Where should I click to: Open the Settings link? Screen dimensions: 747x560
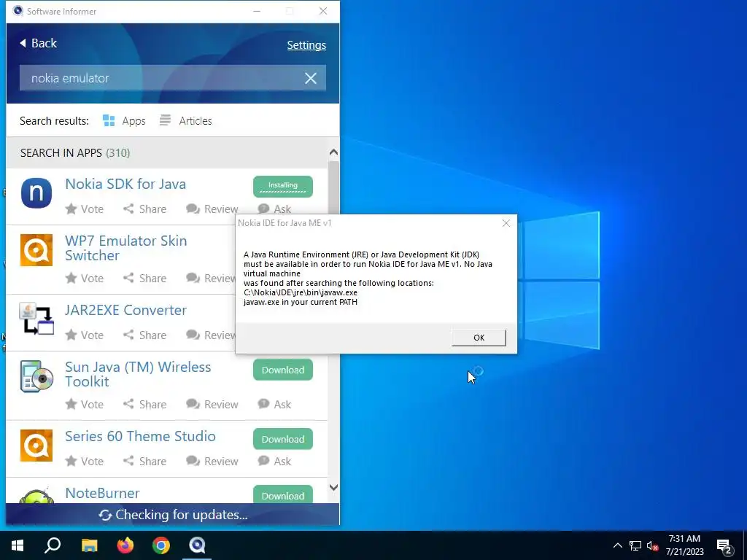306,45
